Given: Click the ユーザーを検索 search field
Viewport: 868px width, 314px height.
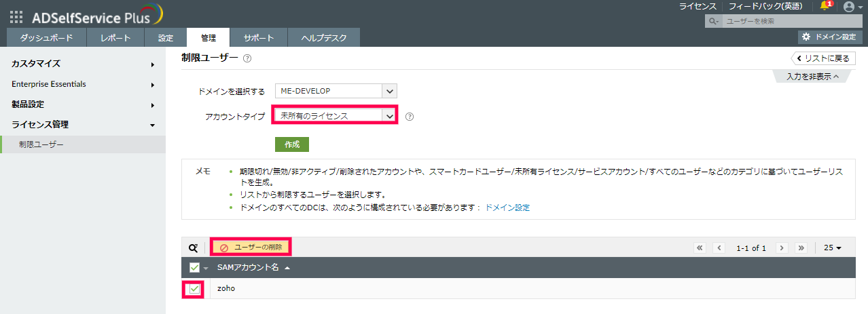Looking at the screenshot, I should point(791,22).
